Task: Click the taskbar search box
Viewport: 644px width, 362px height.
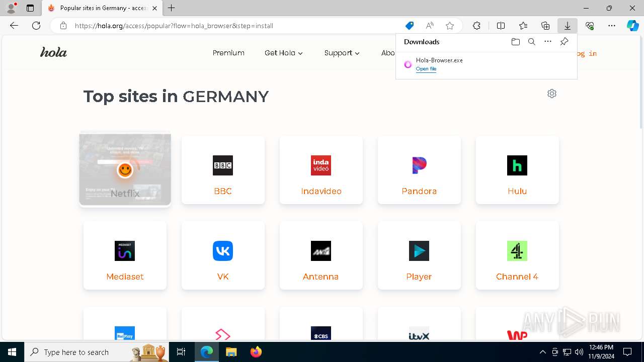Action: pyautogui.click(x=97, y=352)
